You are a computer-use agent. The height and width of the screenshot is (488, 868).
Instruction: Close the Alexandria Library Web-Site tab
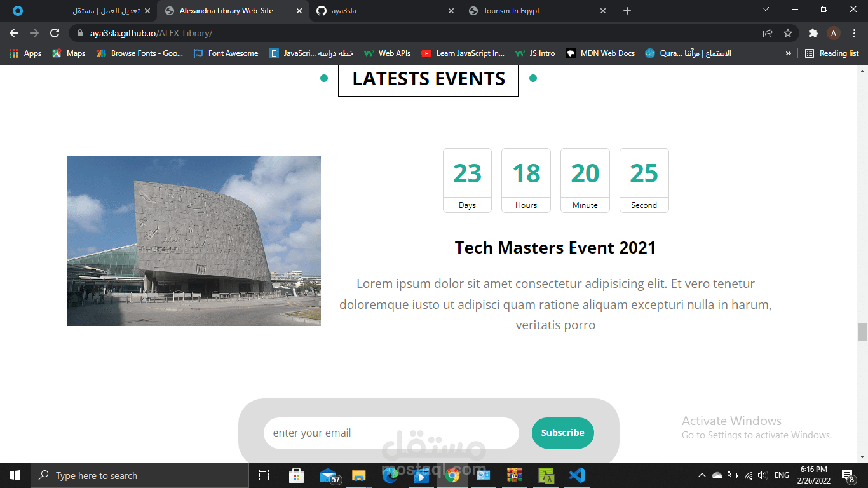pos(299,11)
